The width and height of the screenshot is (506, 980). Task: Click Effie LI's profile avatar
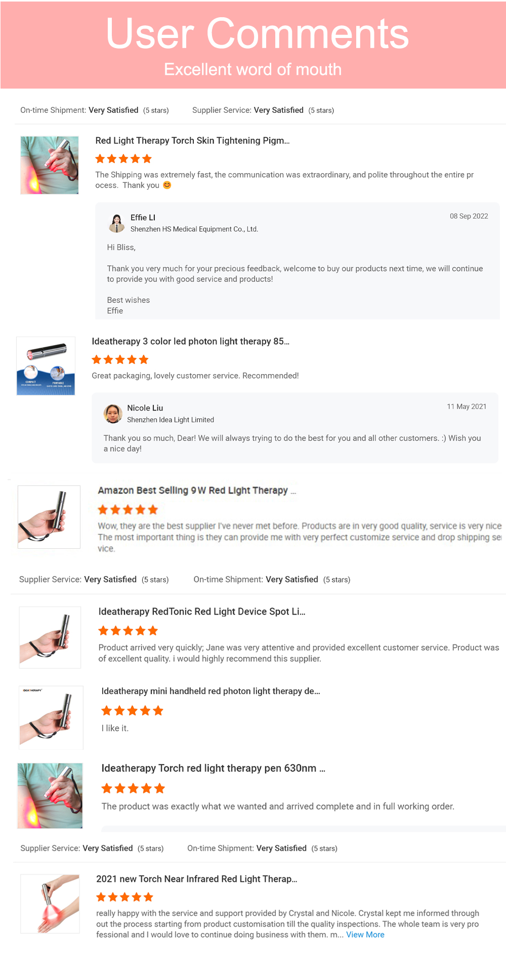(x=117, y=223)
